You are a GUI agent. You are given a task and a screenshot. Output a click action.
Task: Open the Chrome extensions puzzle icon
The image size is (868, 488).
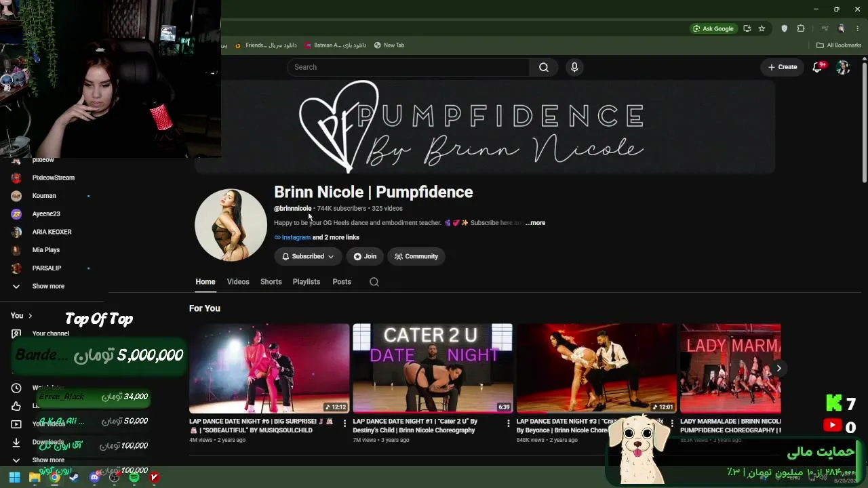(801, 28)
